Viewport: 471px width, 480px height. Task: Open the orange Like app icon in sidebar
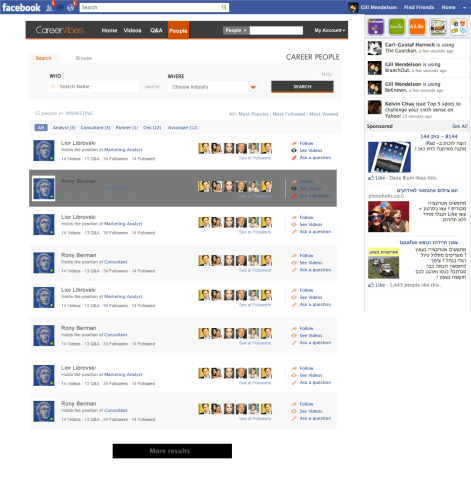pos(417,27)
